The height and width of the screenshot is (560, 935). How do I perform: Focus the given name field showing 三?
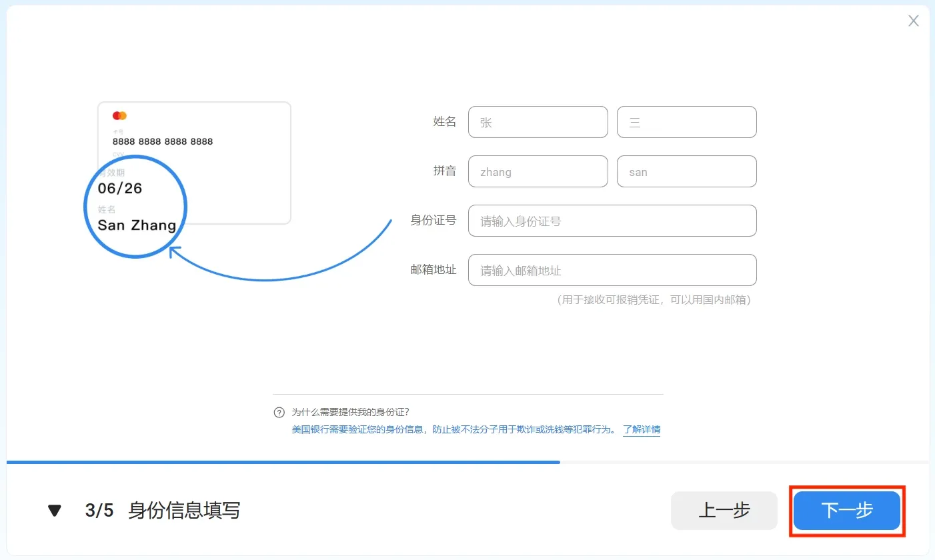pos(686,122)
